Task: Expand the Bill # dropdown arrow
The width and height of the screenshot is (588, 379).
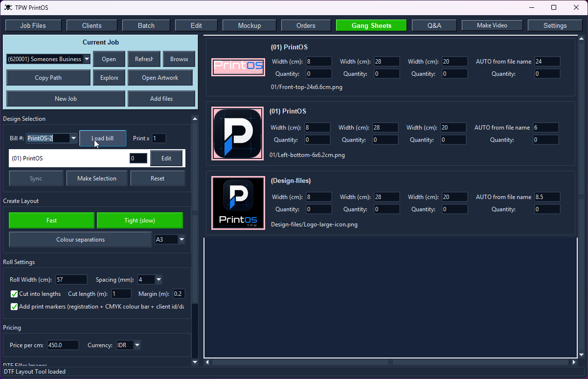Action: pos(73,138)
